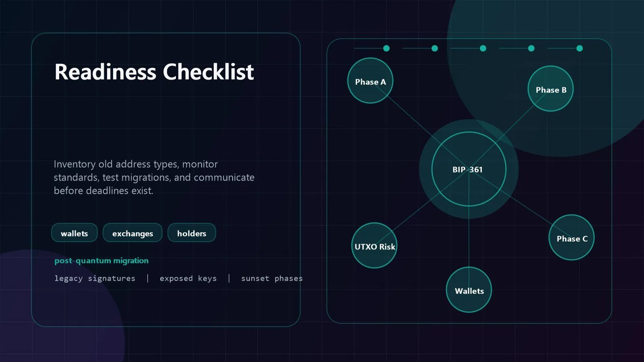Image resolution: width=644 pixels, height=362 pixels.
Task: Click the holders tag pill
Action: [192, 233]
